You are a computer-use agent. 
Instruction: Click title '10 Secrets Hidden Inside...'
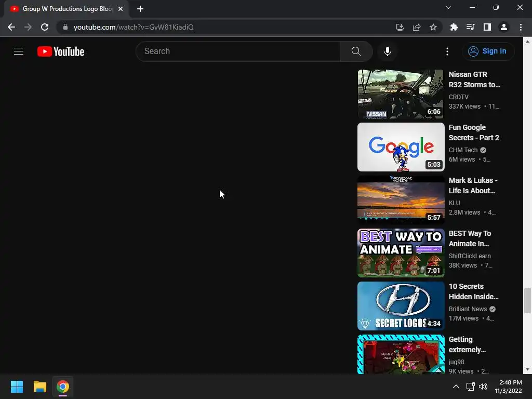click(474, 291)
